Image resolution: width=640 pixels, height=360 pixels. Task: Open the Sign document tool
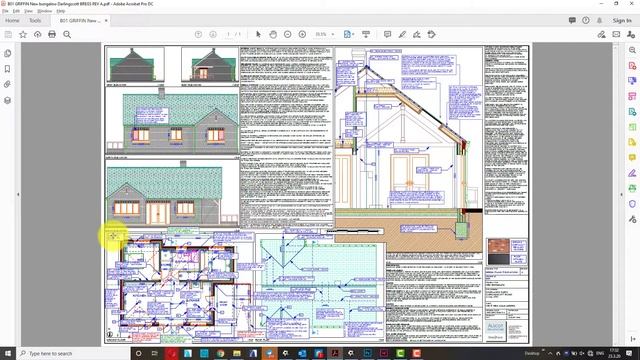[x=417, y=35]
